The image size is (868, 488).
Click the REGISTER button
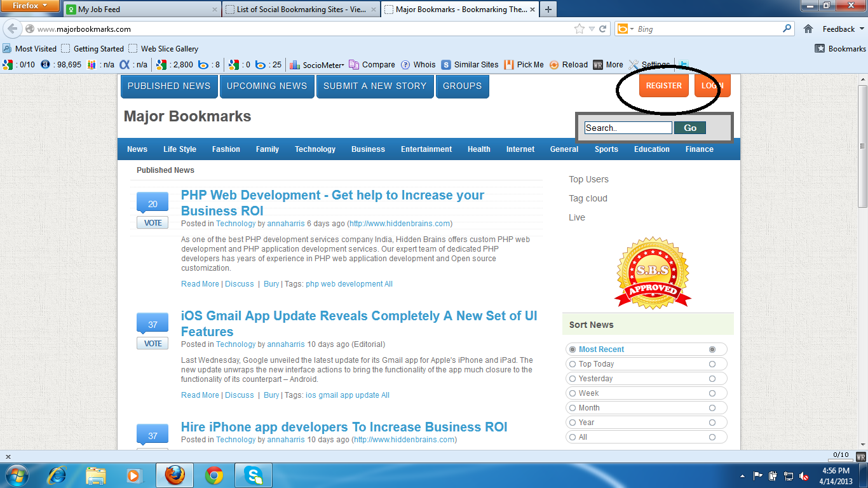pyautogui.click(x=663, y=85)
